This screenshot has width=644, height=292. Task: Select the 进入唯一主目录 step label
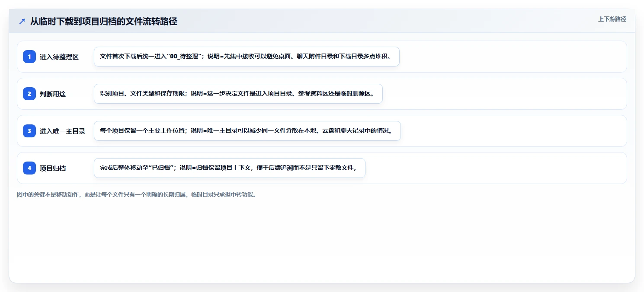coord(63,131)
